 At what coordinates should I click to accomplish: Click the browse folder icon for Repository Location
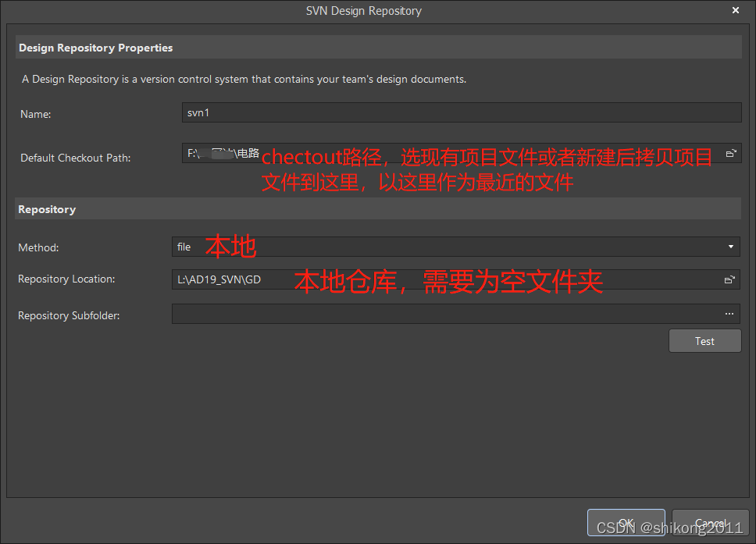[x=729, y=279]
